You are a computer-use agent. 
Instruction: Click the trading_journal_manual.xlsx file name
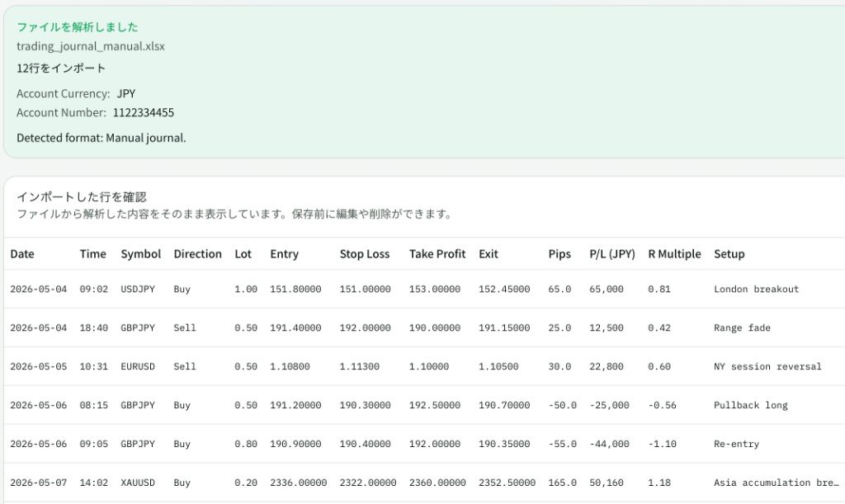click(91, 46)
